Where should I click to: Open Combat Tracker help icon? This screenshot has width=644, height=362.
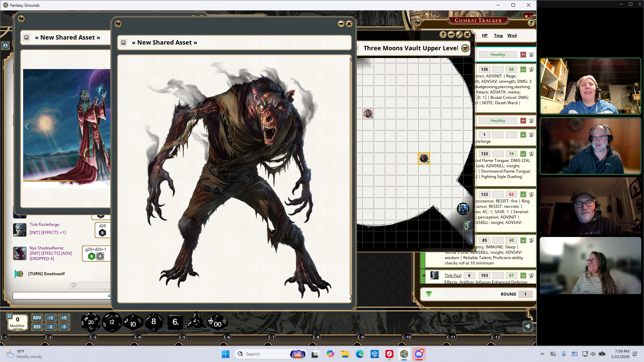[x=531, y=23]
